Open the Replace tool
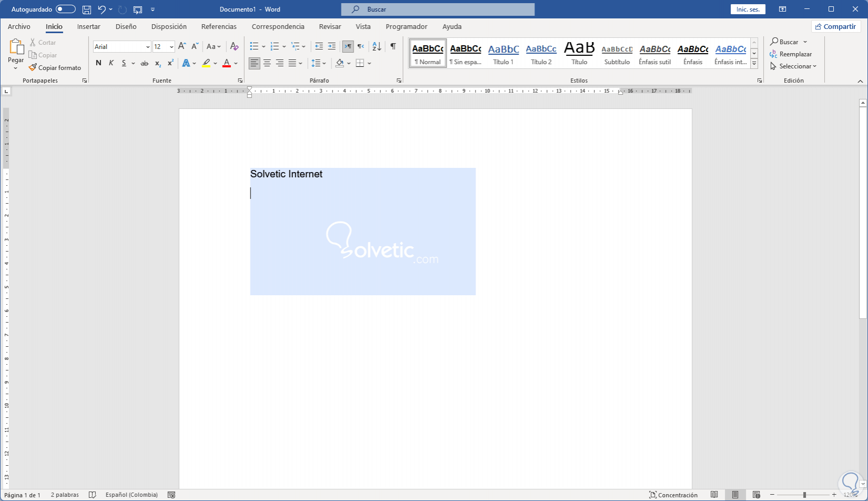This screenshot has height=501, width=868. [791, 54]
